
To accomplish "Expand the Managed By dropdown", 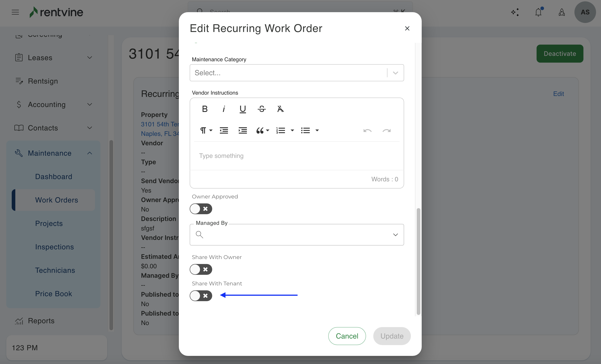I will (395, 235).
